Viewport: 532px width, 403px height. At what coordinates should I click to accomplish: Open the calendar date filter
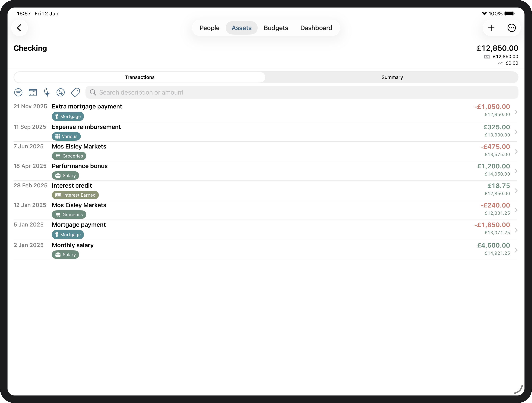click(32, 92)
